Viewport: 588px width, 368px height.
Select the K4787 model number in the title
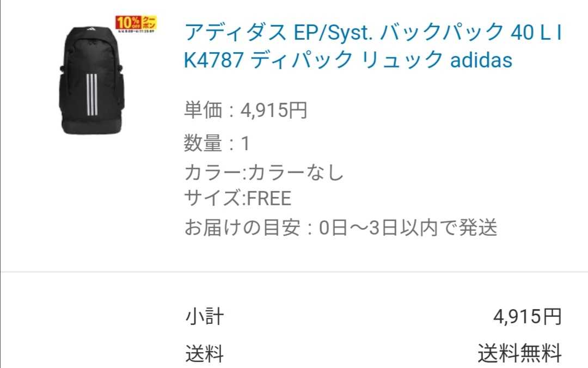click(x=214, y=60)
